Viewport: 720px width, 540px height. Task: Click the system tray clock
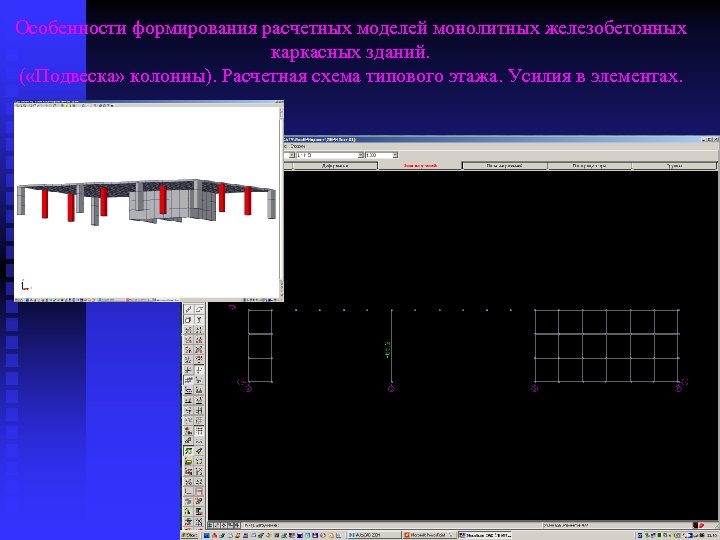click(x=714, y=535)
